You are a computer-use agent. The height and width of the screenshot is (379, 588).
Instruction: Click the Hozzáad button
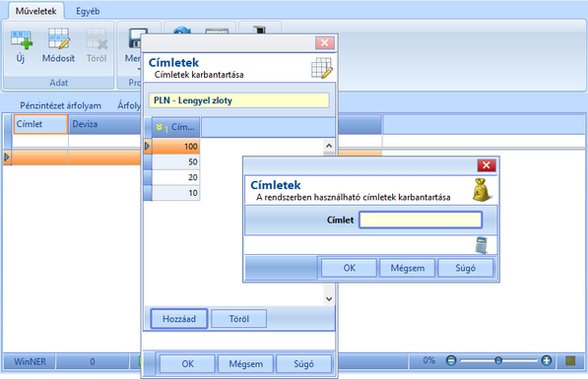(x=179, y=319)
